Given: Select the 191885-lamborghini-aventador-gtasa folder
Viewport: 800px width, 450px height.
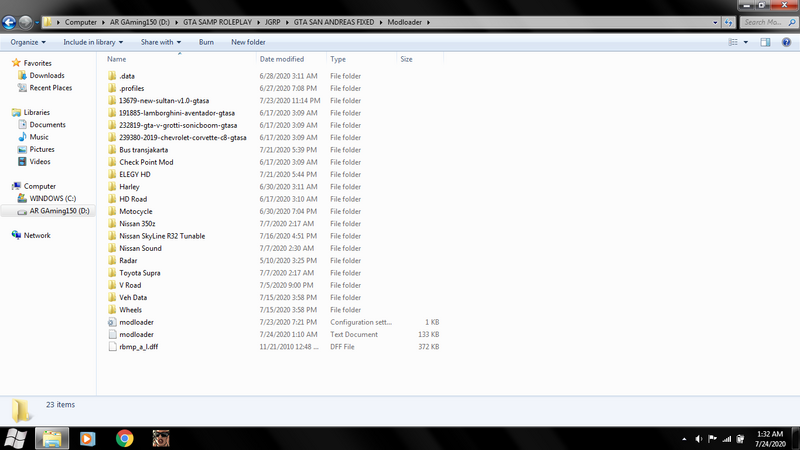Looking at the screenshot, I should point(177,113).
